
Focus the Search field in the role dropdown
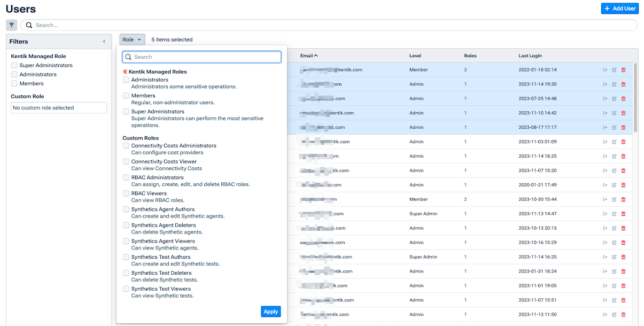coord(201,57)
